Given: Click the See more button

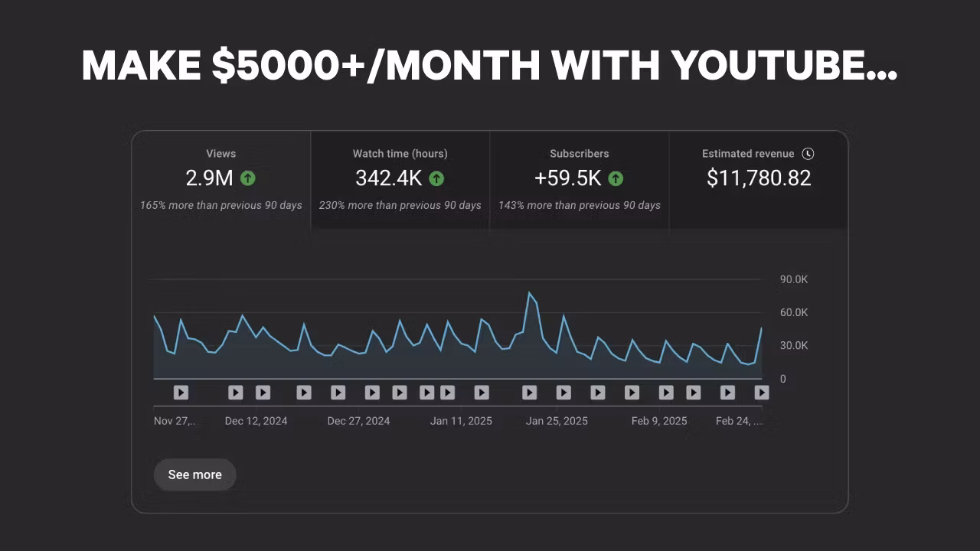Looking at the screenshot, I should (x=195, y=474).
